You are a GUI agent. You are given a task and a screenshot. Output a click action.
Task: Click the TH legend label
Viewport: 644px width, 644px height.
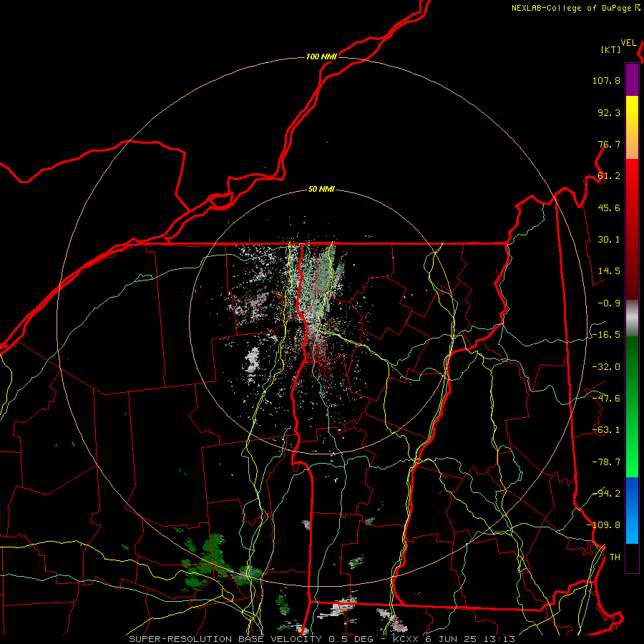point(615,557)
